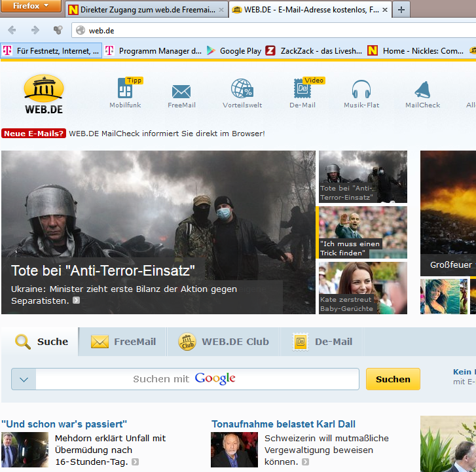This screenshot has height=472, width=476.
Task: Open the MailCheck informiert Sie link
Action: [167, 134]
